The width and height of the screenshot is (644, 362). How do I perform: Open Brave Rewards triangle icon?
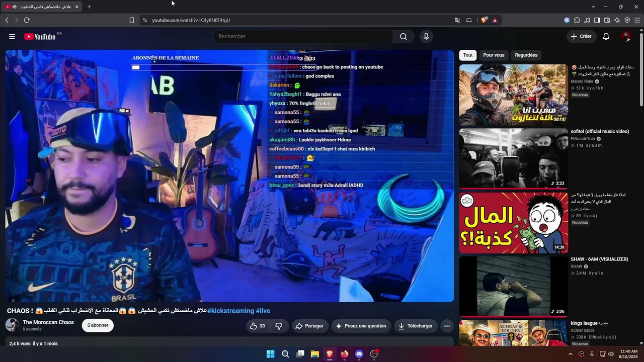(x=495, y=20)
